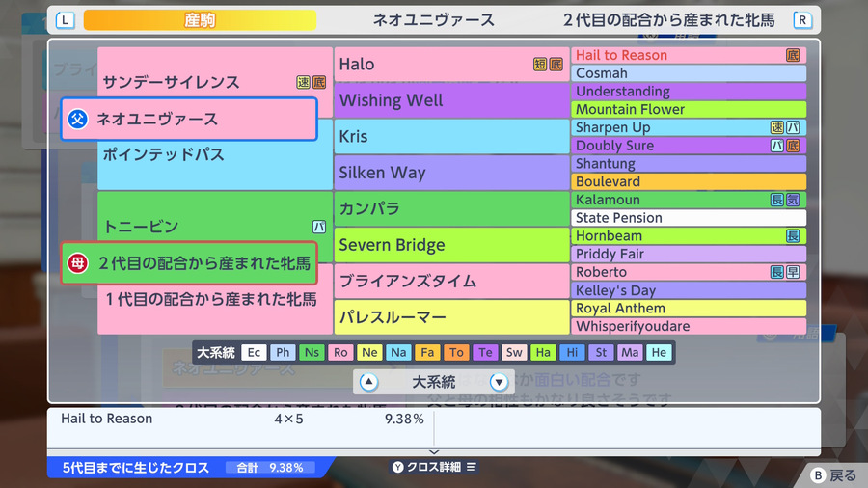Click the Sw lineage color swatch
Viewport: 868px width, 488px height.
pyautogui.click(x=514, y=352)
